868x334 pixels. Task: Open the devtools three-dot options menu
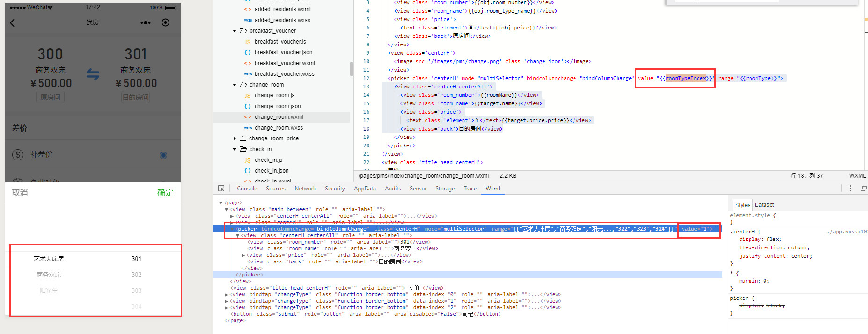[x=850, y=189]
